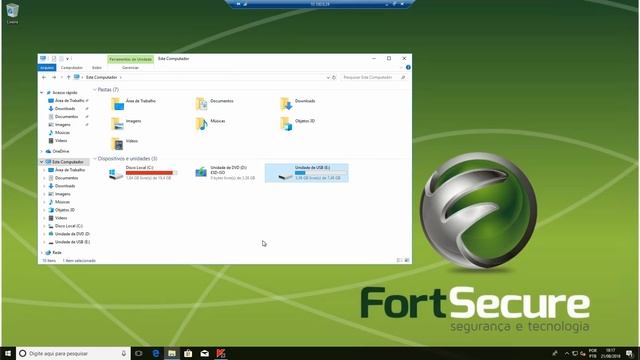This screenshot has width=640, height=360.
Task: Open the Vídeos folder in Pastas group
Action: point(125,143)
